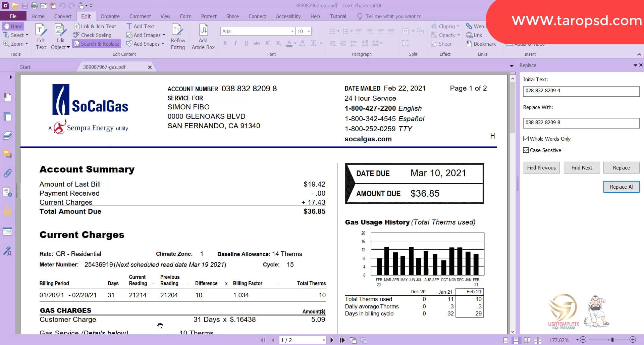644x345 pixels.
Task: Click the Print icon in quick access toolbar
Action: (34, 6)
